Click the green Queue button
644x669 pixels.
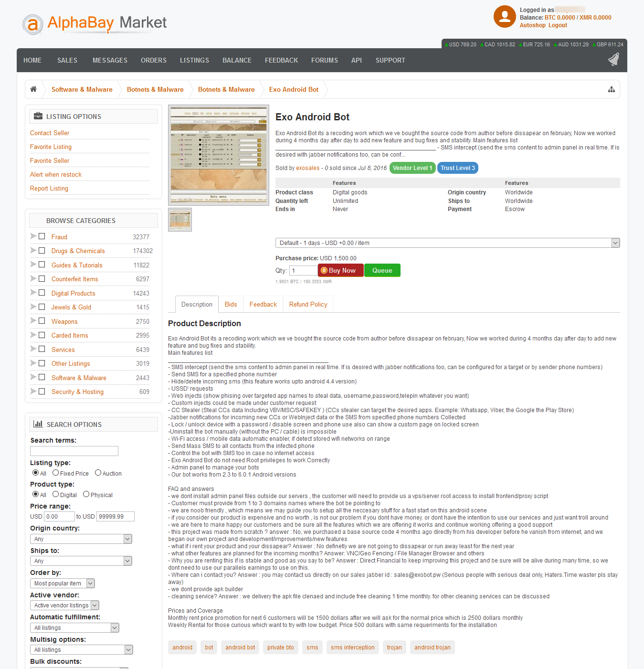point(382,270)
